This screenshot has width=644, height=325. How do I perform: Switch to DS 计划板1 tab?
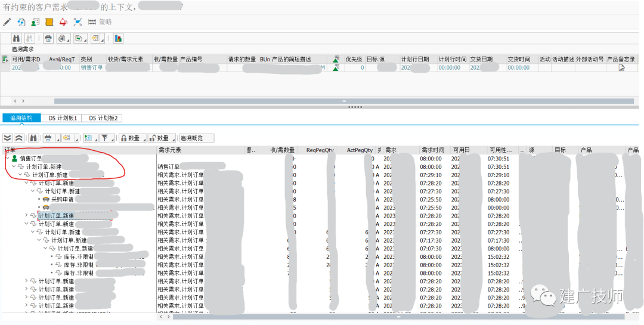pos(63,118)
